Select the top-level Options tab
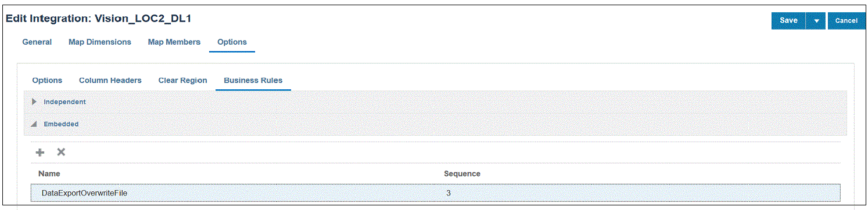This screenshot has width=868, height=210. tap(232, 42)
